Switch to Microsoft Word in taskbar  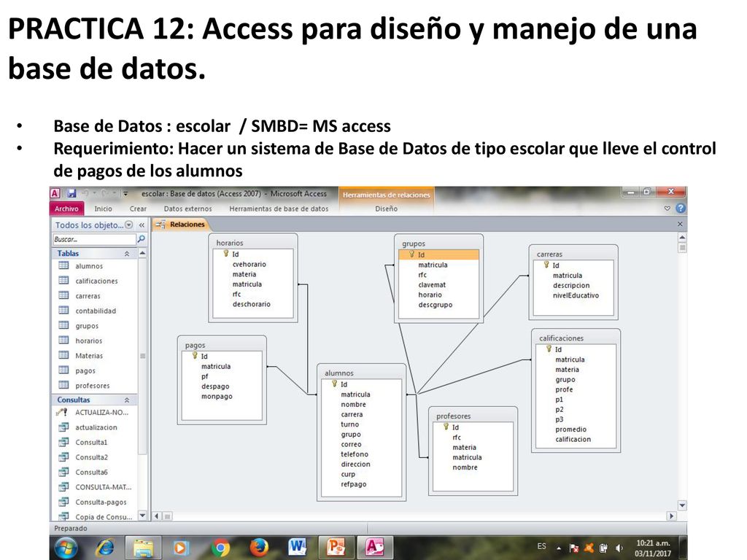point(298,548)
